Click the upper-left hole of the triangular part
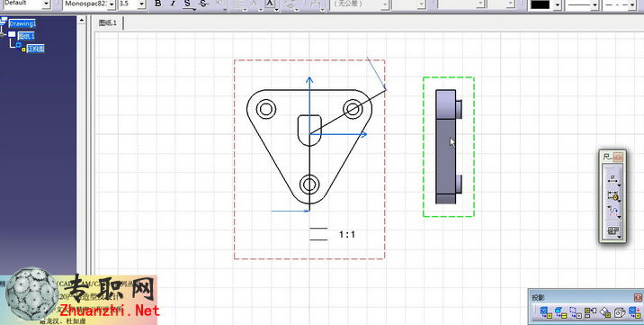The width and height of the screenshot is (644, 325). pyautogui.click(x=265, y=109)
